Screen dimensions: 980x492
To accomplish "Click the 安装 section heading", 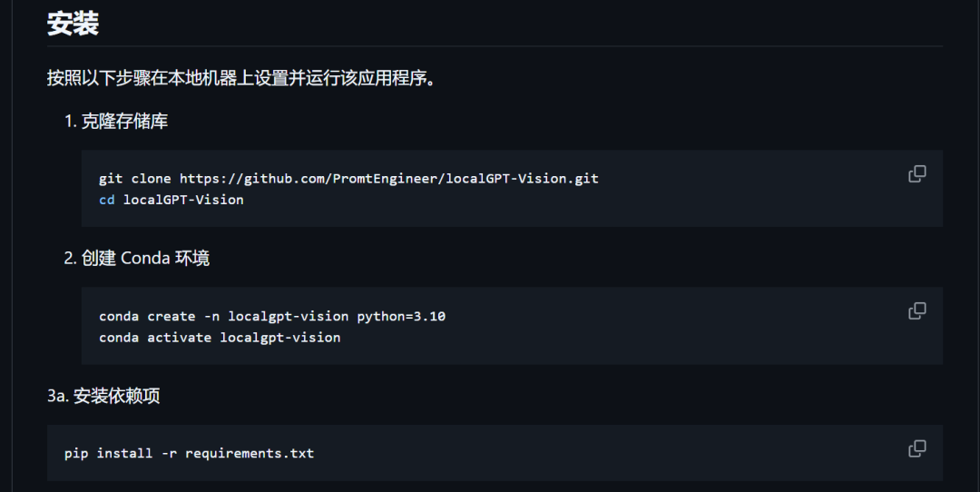I will [73, 24].
